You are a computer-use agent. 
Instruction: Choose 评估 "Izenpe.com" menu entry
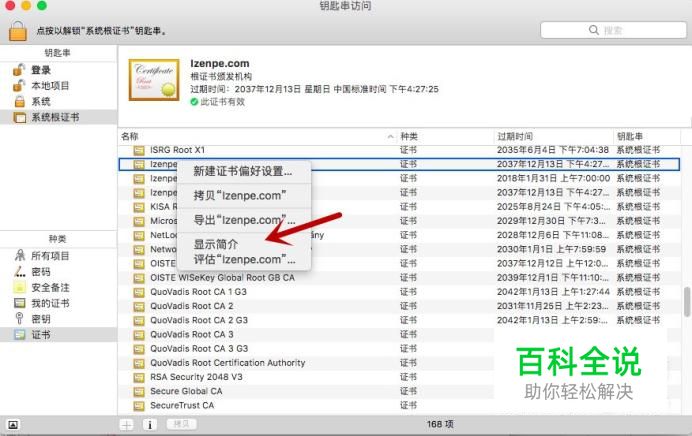(x=244, y=259)
